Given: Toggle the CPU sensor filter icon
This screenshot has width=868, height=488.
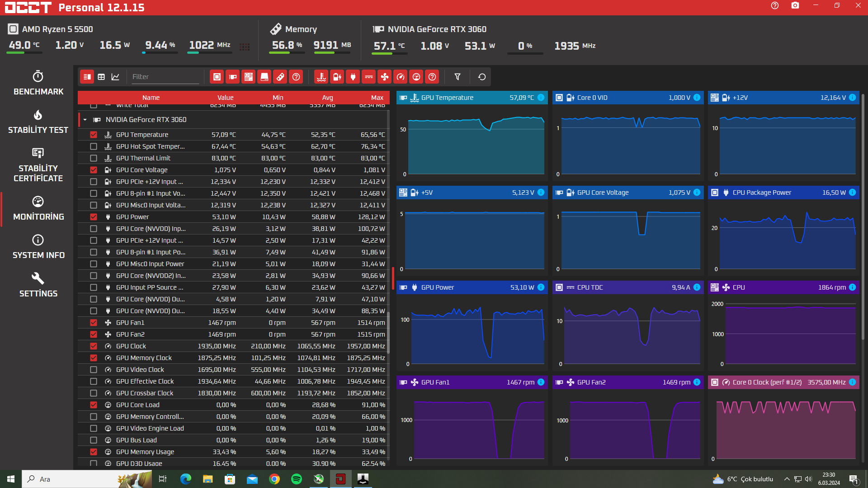Looking at the screenshot, I should click(x=217, y=77).
